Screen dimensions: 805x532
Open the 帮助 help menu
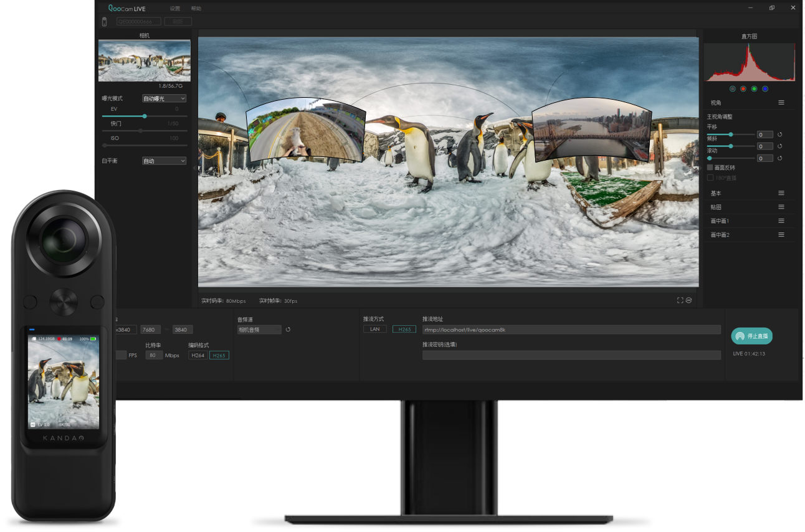pos(196,9)
